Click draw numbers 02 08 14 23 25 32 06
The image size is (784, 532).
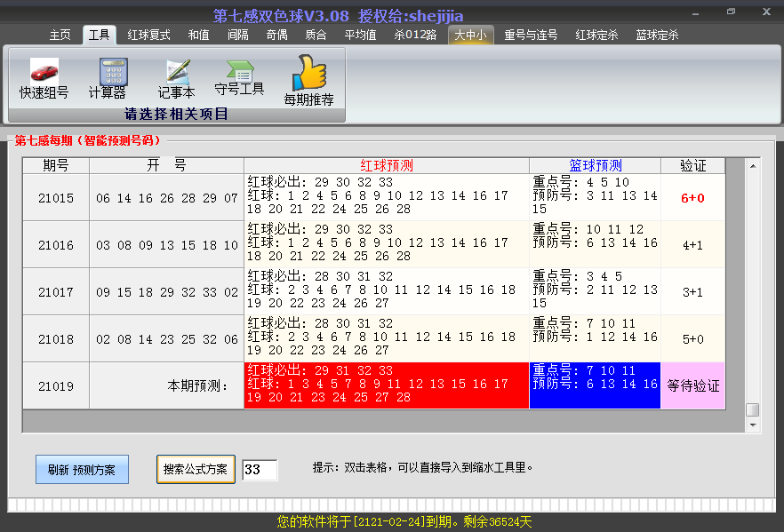(x=166, y=338)
